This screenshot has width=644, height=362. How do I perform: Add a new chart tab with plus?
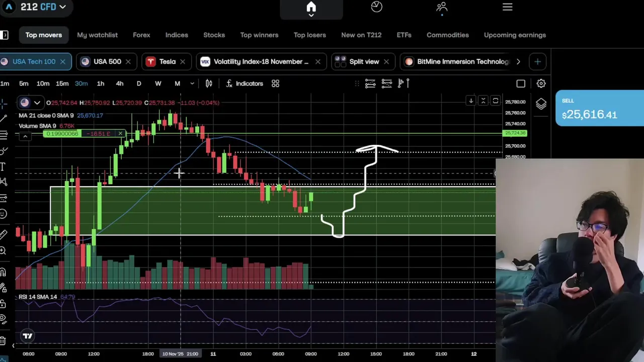pos(537,61)
